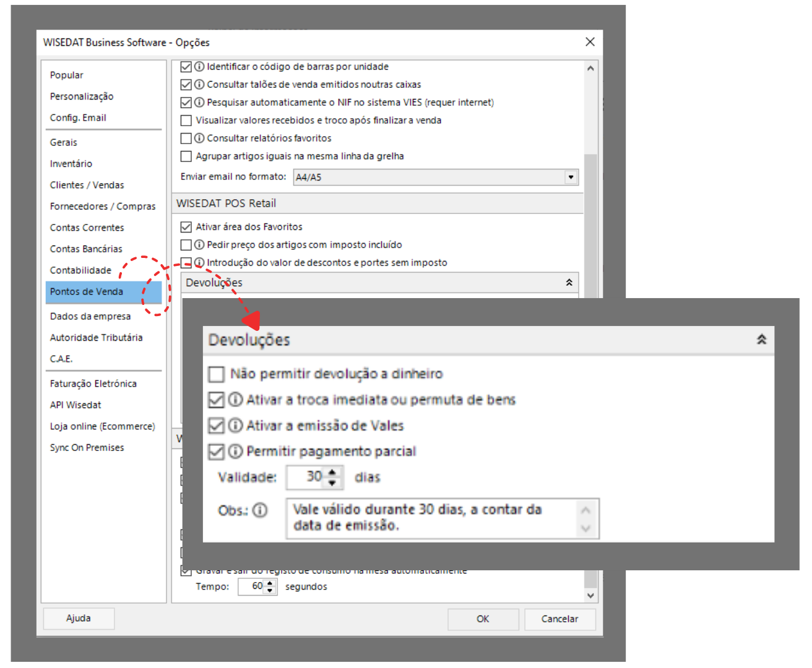The width and height of the screenshot is (812, 668).
Task: Collapse the enlarged Devoluções panel chevron
Action: coord(761,340)
